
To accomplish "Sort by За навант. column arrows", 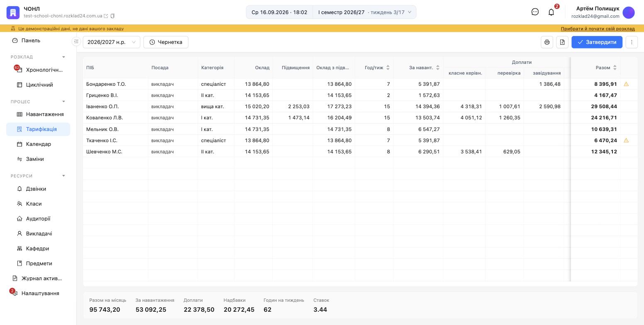I will coord(438,68).
